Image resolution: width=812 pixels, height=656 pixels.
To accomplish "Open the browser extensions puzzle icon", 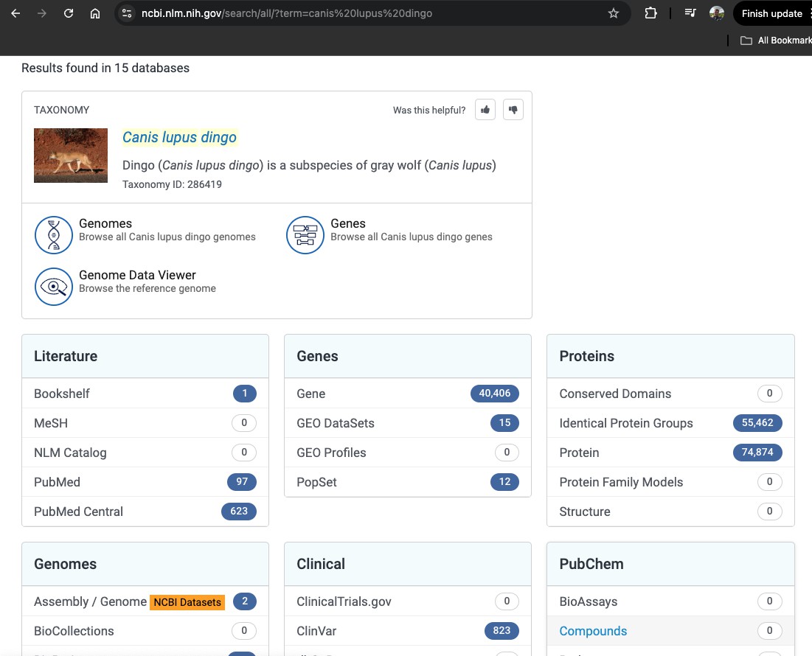I will pyautogui.click(x=651, y=13).
